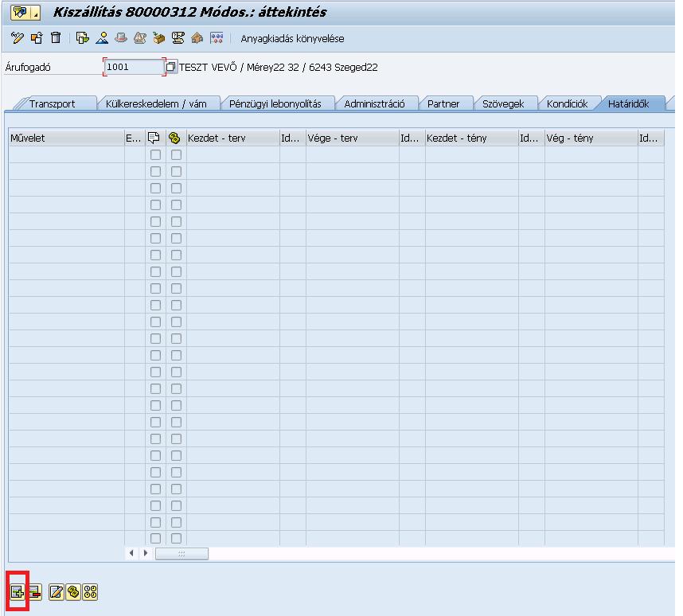Open search help beside Árufogadó field
683x616 pixels.
pos(170,67)
